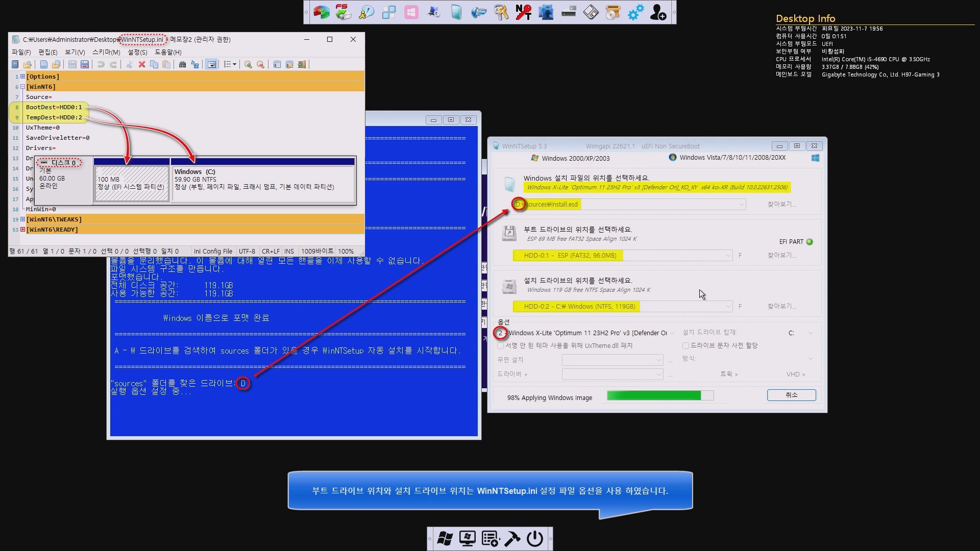Open the 설정(S) menu in Notepad2
The height and width of the screenshot is (551, 980).
137,52
